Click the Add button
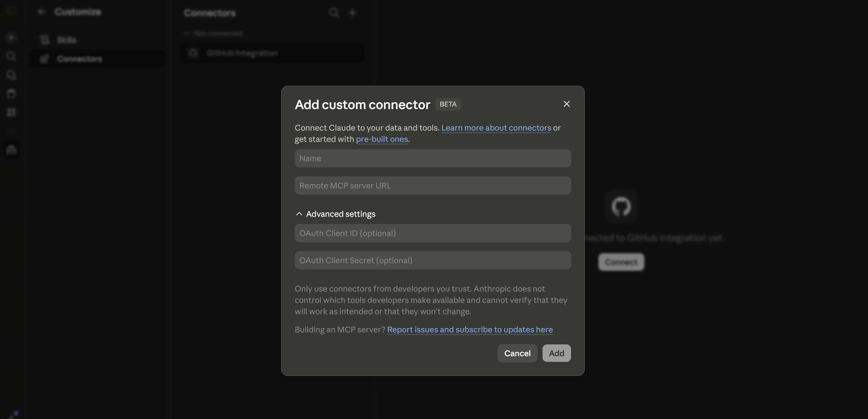Image resolution: width=868 pixels, height=419 pixels. click(x=556, y=353)
